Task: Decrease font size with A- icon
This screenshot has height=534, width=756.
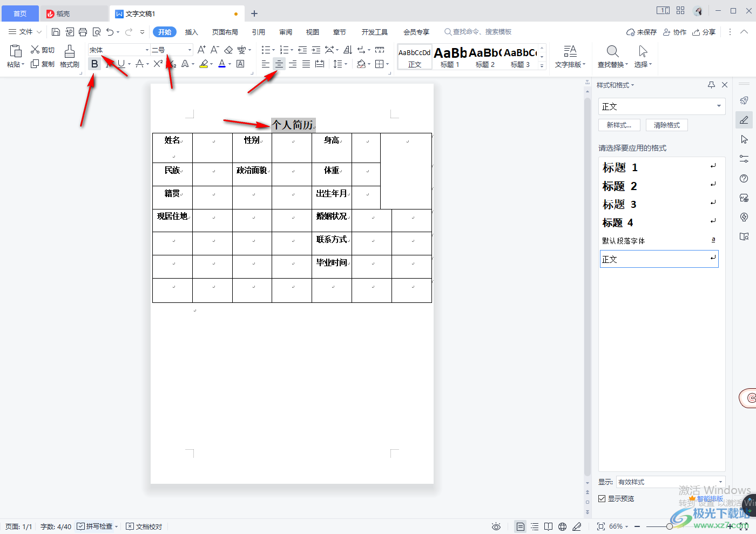Action: [x=214, y=50]
